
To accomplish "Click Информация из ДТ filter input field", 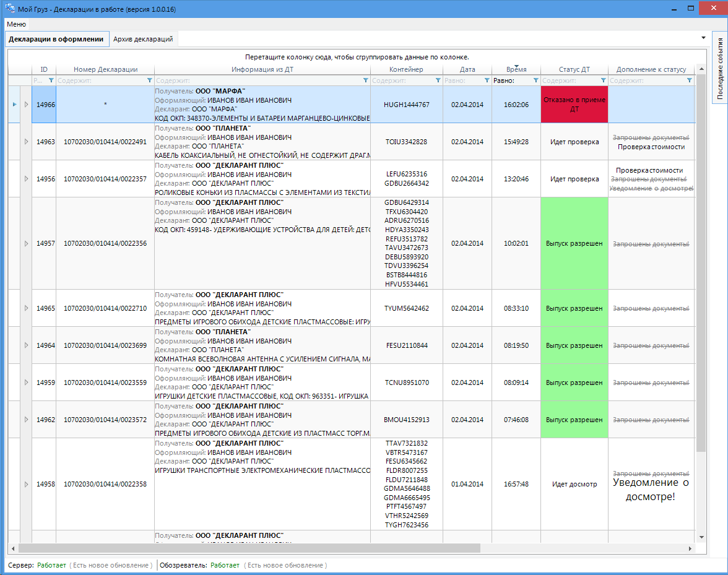I will pos(259,80).
